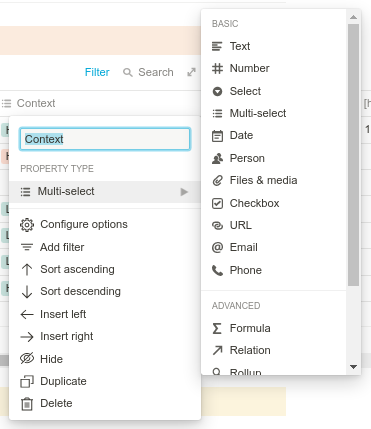Image resolution: width=371 pixels, height=429 pixels.
Task: Click the search magnifier icon
Action: coord(128,72)
